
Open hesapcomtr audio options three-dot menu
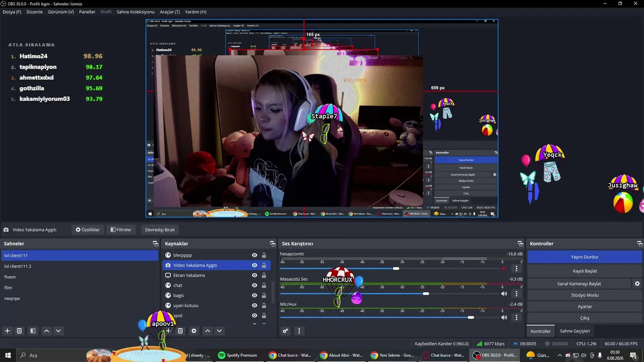click(516, 268)
